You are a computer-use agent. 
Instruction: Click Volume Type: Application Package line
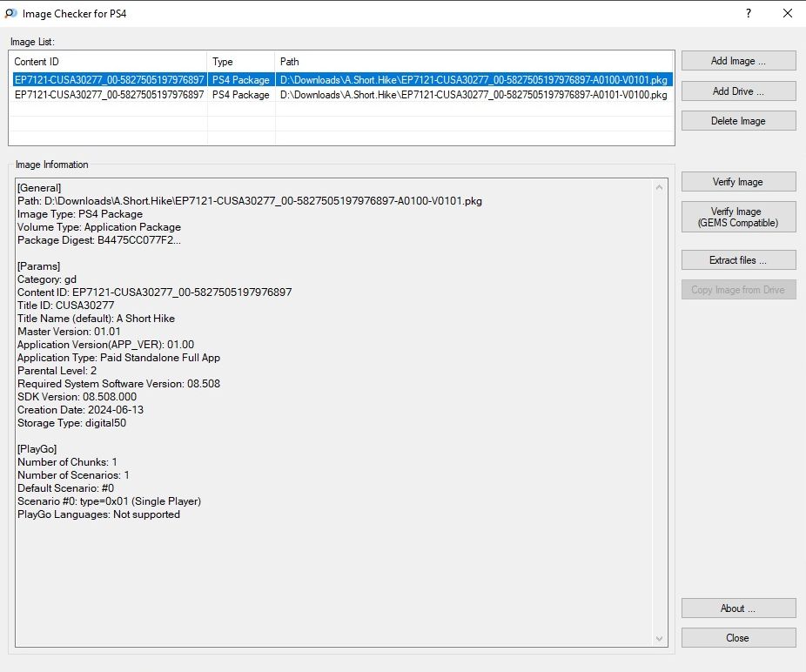[99, 226]
